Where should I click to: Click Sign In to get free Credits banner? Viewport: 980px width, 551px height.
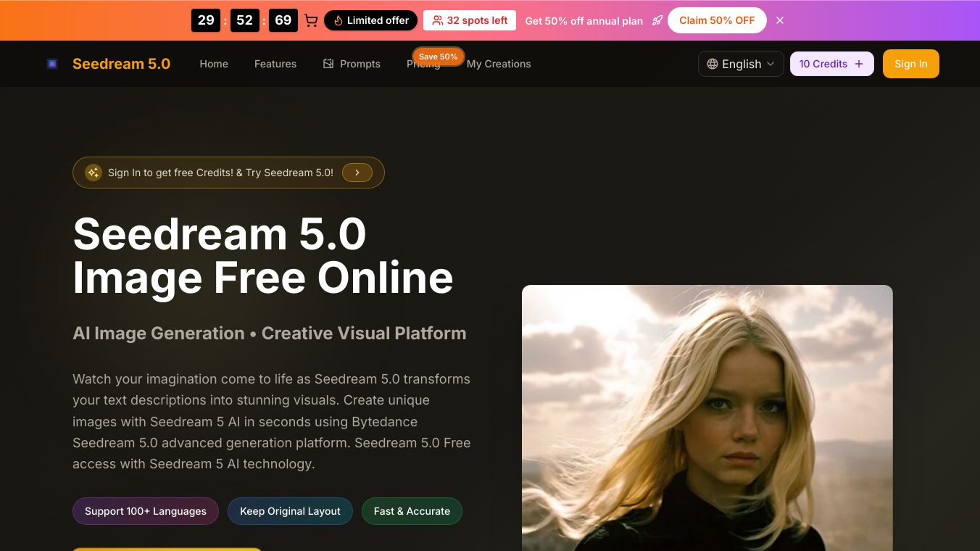tap(228, 173)
